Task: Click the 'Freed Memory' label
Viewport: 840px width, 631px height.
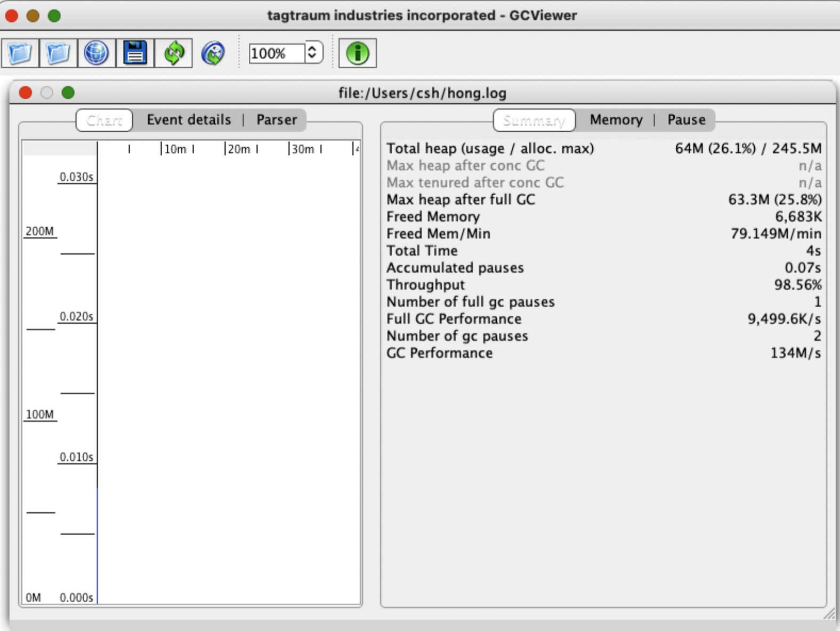Action: (x=433, y=217)
